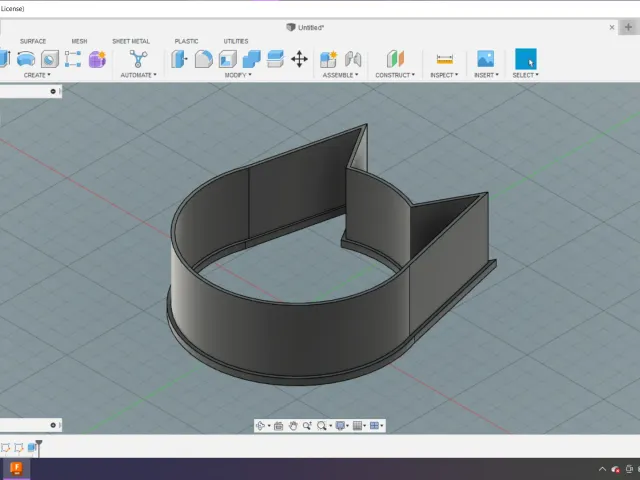Collapse the comments panel using bottom dot
Image resolution: width=640 pixels, height=480 pixels.
point(53,425)
